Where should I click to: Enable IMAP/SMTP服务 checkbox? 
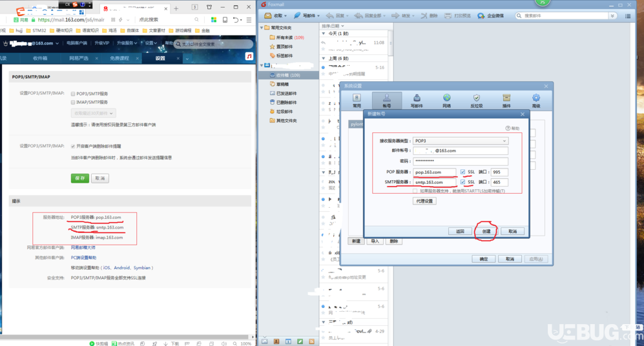click(73, 102)
